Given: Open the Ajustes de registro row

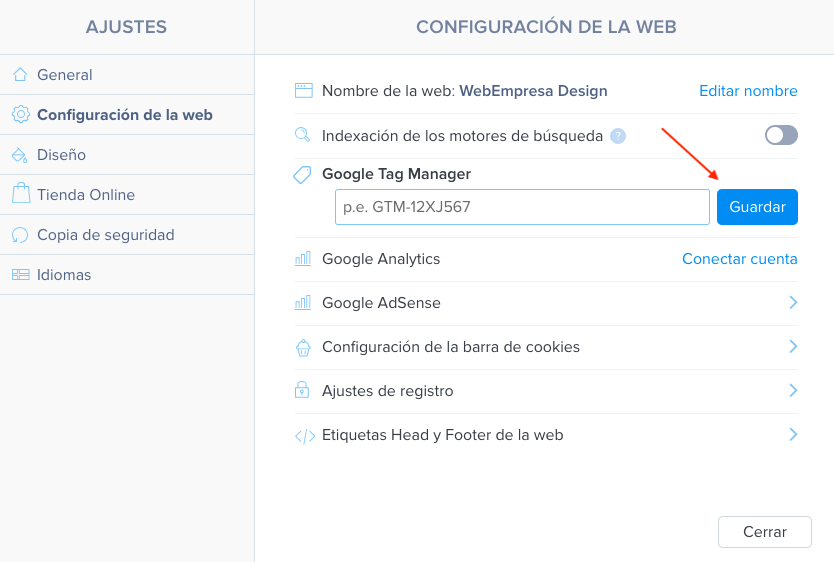Looking at the screenshot, I should pos(546,391).
